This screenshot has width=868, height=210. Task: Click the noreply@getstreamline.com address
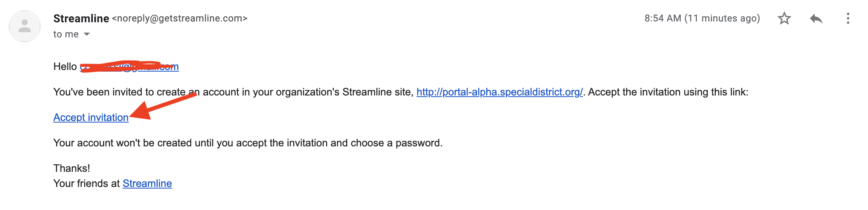point(180,18)
